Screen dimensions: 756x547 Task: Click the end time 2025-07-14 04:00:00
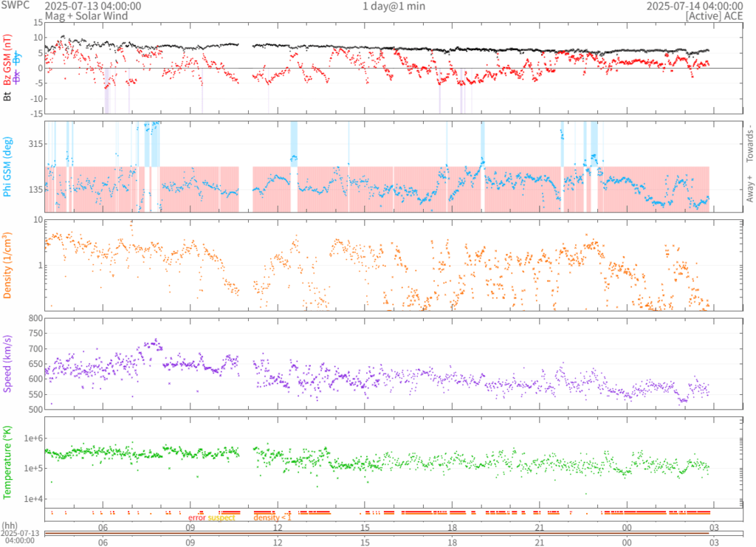point(694,6)
